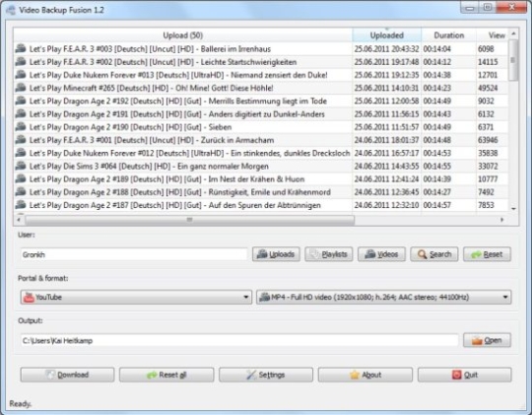Screen dimensions: 532x415
Task: Click the Upload (50) column header
Action: point(182,35)
